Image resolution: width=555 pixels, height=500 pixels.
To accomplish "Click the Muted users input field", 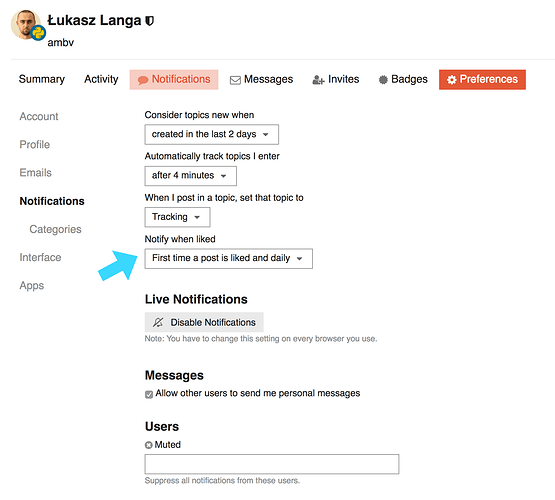I will 272,464.
